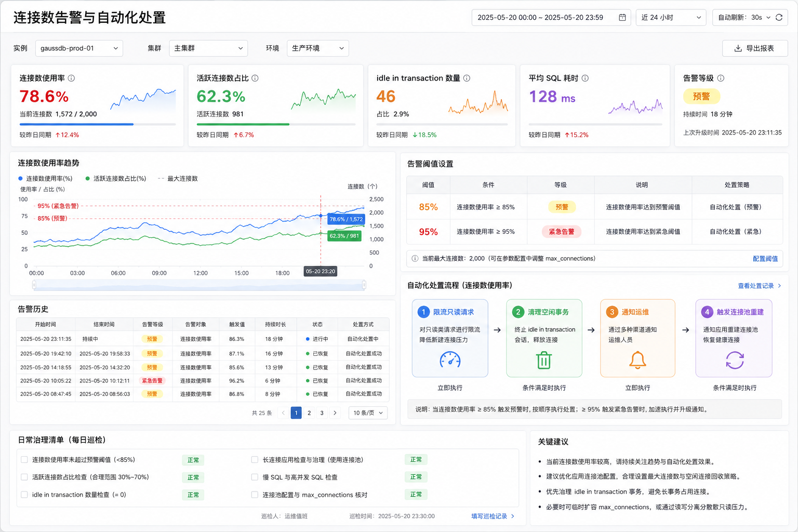Viewport: 798px width, 532px height.
Task: Click the info icon beside 告警等级
Action: pyautogui.click(x=721, y=78)
